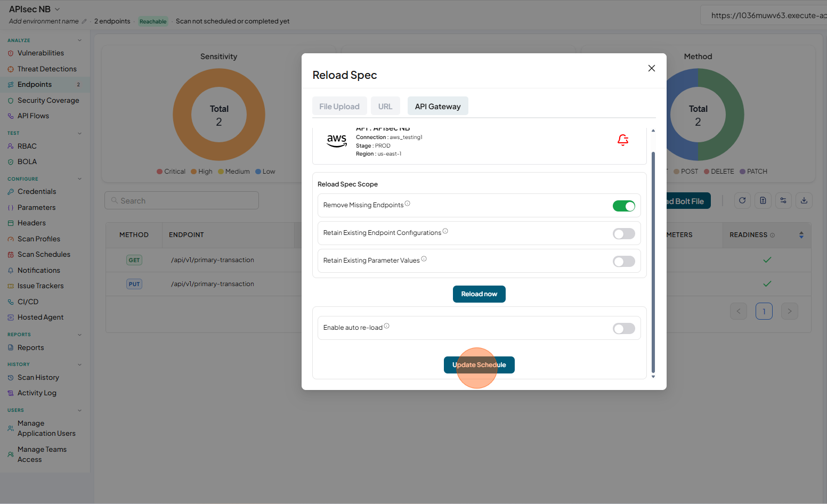Enable Retain Existing Parameter Values toggle
Screen dimensions: 827x504
[624, 262]
